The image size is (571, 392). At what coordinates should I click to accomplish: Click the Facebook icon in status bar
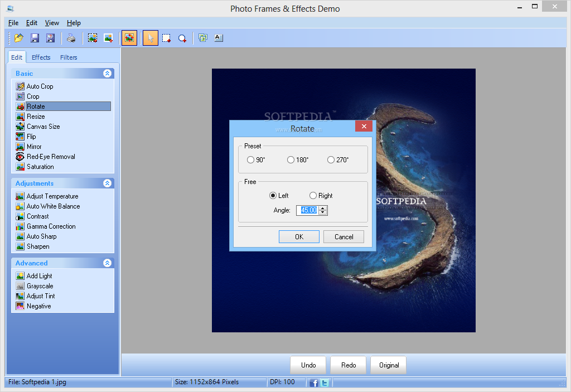tap(314, 383)
